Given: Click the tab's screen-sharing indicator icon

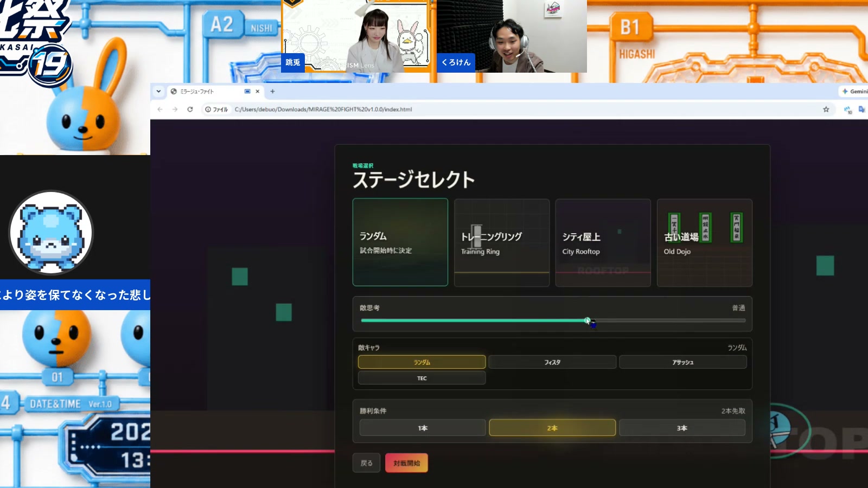Looking at the screenshot, I should coord(247,91).
